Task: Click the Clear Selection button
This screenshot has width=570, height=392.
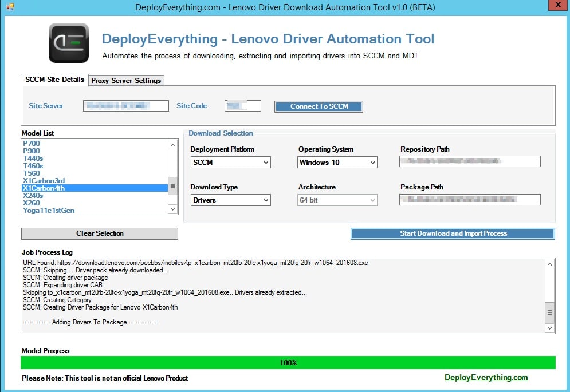Action: point(100,233)
